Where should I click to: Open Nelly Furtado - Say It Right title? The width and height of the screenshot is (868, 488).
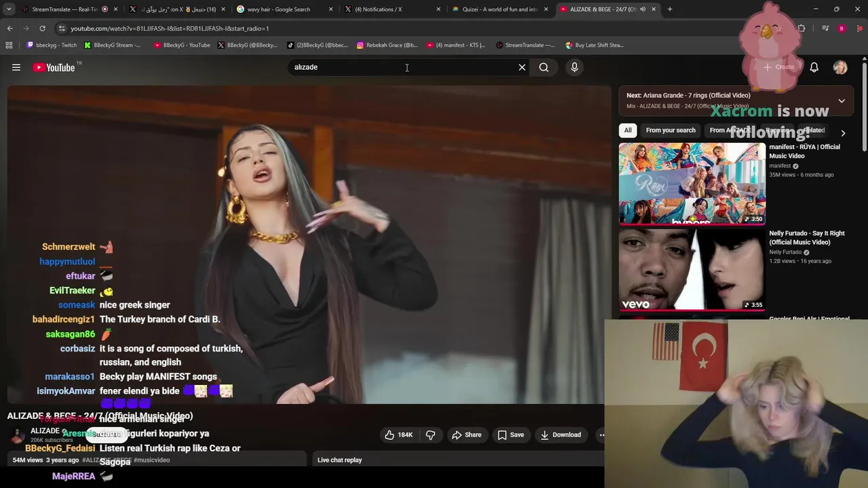pyautogui.click(x=806, y=238)
